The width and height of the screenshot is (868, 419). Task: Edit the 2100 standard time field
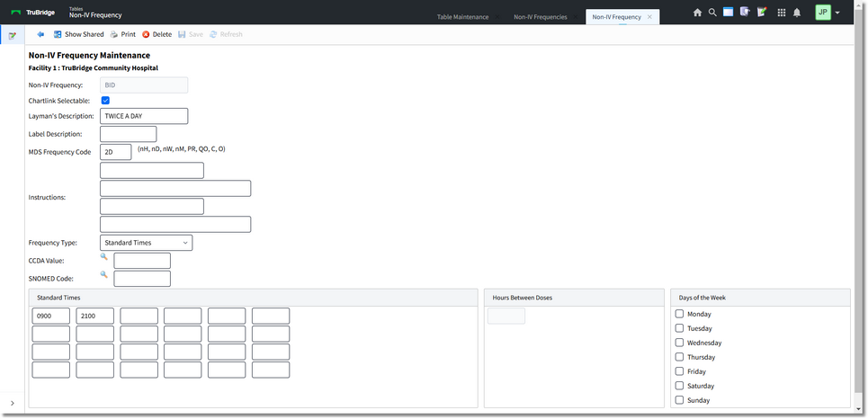pyautogui.click(x=94, y=316)
